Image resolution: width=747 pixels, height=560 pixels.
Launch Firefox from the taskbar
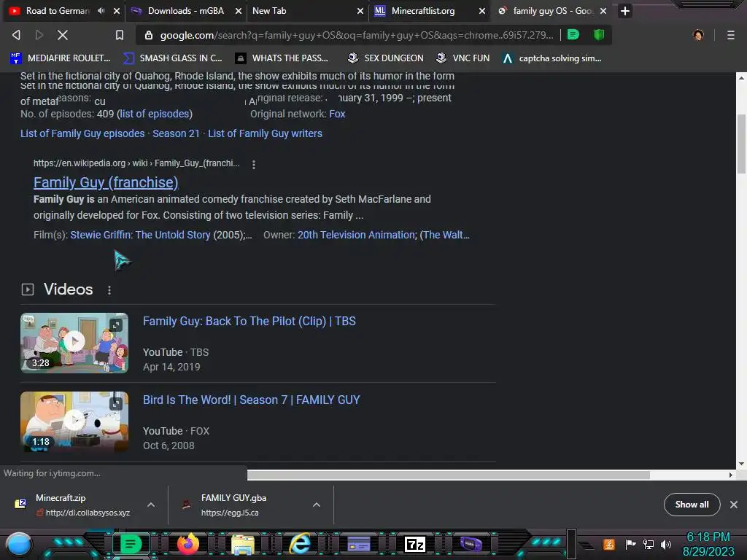[187, 544]
